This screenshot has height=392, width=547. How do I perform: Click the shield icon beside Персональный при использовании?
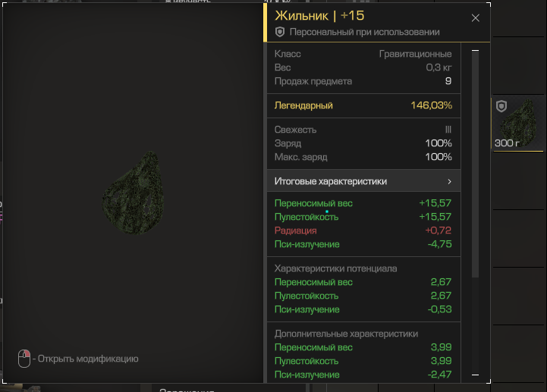[x=280, y=32]
